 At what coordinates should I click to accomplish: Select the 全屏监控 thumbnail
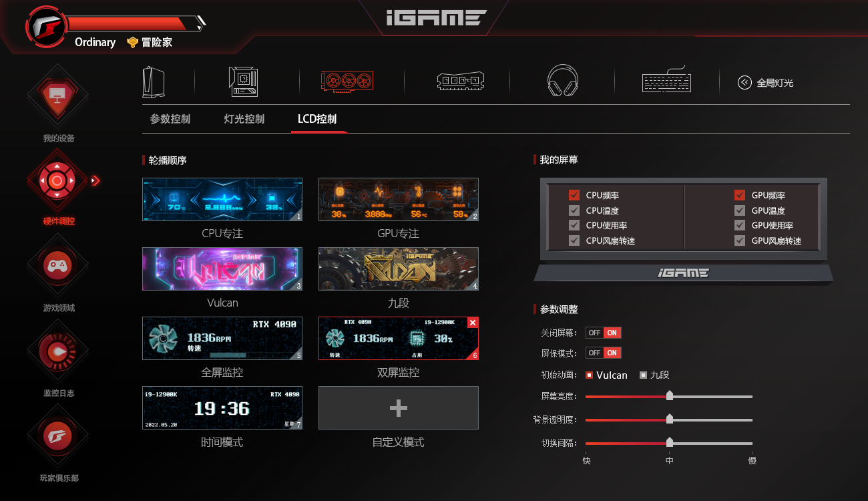coord(222,338)
